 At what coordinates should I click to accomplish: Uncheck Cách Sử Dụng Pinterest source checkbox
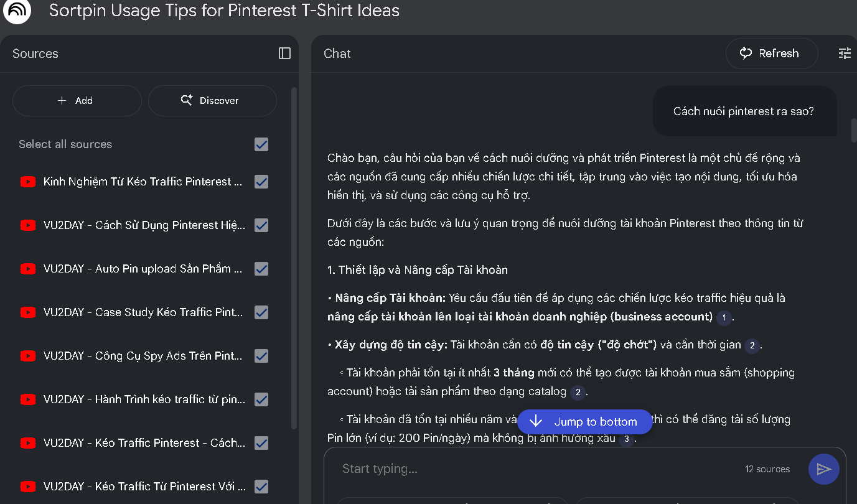[x=261, y=225]
